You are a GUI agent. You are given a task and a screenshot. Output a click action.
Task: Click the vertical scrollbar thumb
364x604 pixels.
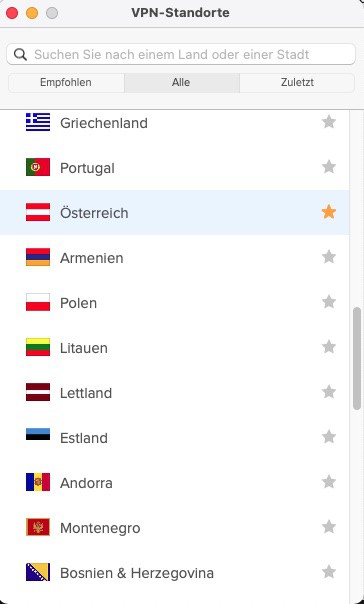[x=357, y=358]
